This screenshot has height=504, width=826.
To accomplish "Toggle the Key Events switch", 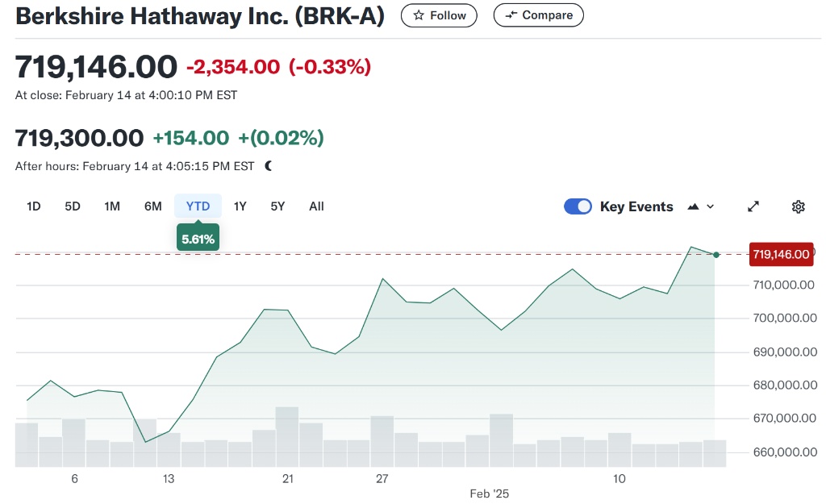I will pos(578,206).
